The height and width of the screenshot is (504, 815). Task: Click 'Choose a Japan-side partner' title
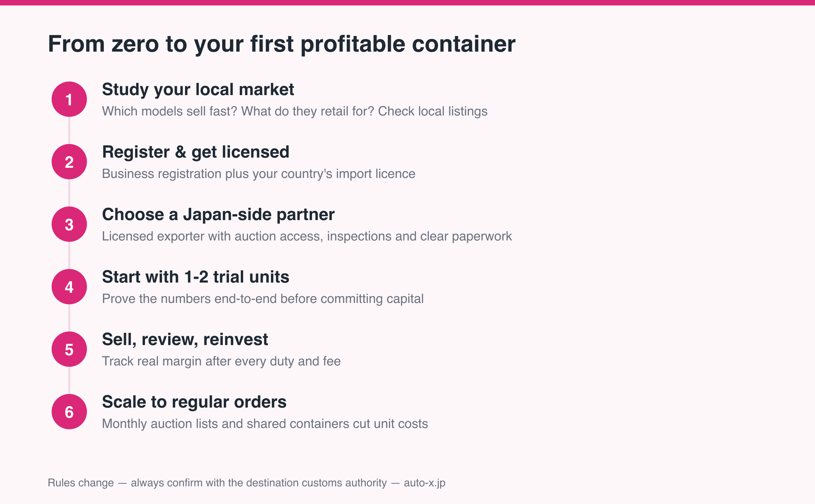point(218,215)
